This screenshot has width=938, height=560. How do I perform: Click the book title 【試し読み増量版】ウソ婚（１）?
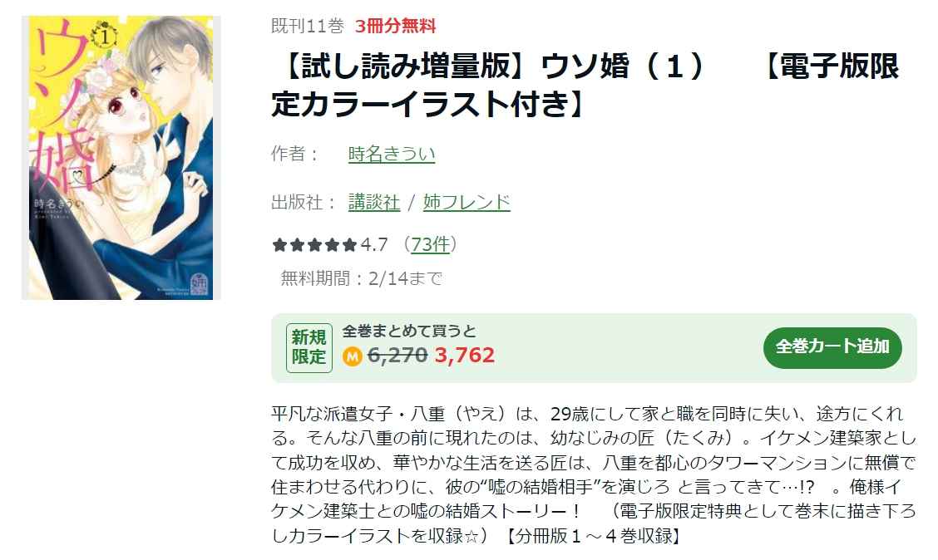pos(489,67)
